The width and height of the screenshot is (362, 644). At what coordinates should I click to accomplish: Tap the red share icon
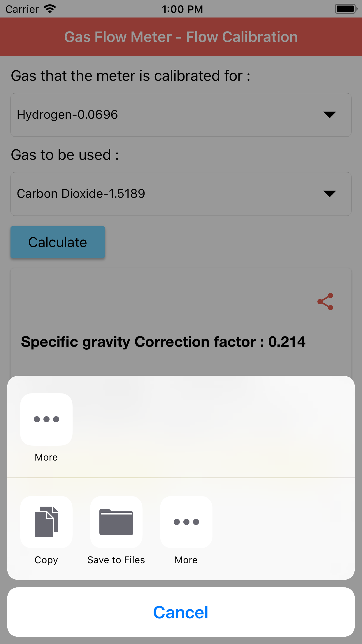[x=325, y=302]
